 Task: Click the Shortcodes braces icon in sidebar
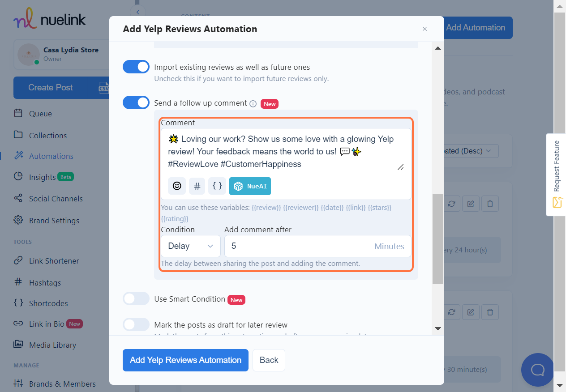[x=18, y=303]
